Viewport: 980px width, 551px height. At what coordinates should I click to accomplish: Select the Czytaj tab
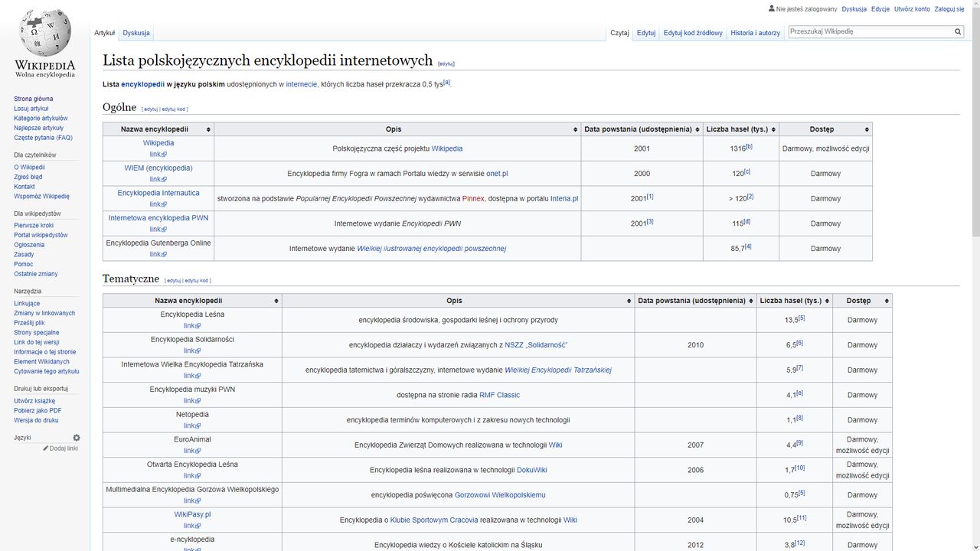click(619, 33)
